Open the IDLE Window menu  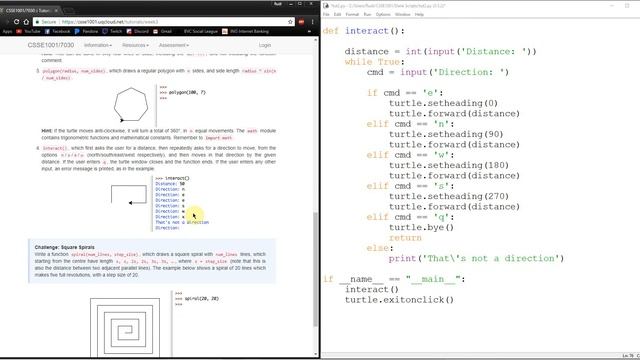pos(402,14)
